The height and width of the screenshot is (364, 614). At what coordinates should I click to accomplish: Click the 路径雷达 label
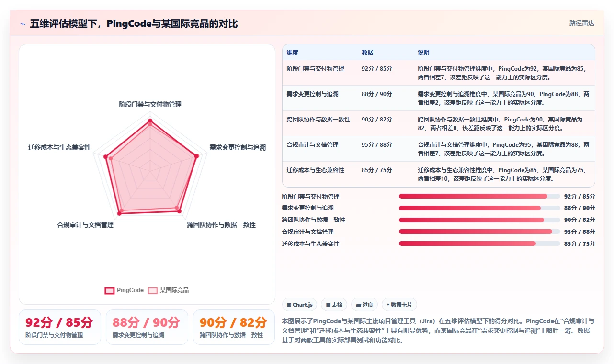(582, 23)
